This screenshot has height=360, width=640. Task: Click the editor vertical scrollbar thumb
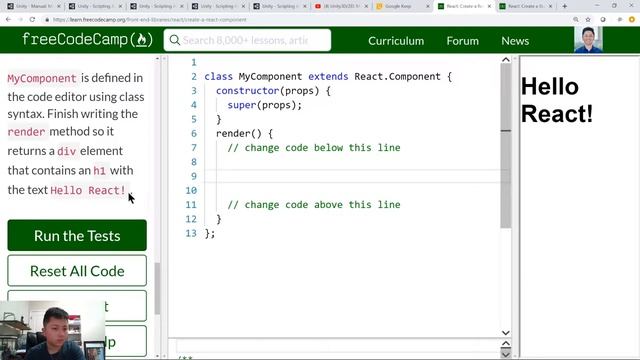(x=506, y=146)
